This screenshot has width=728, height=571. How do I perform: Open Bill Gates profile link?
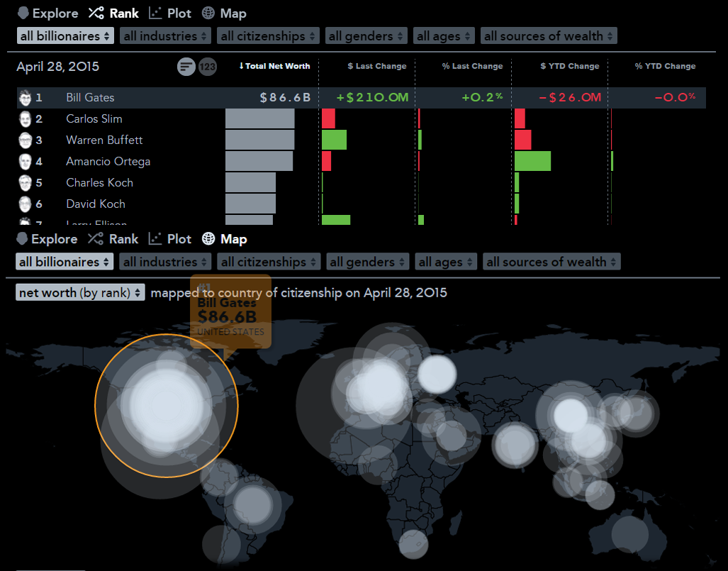(89, 97)
